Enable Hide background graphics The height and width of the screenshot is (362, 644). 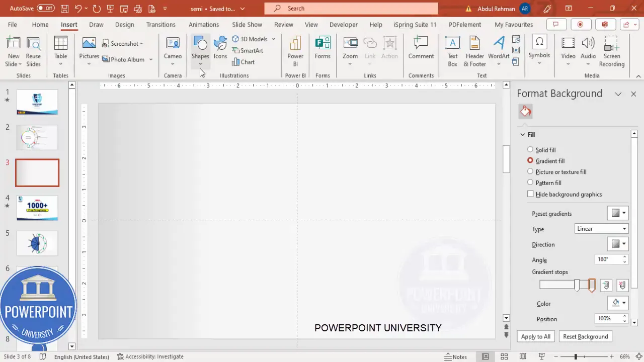pyautogui.click(x=531, y=194)
